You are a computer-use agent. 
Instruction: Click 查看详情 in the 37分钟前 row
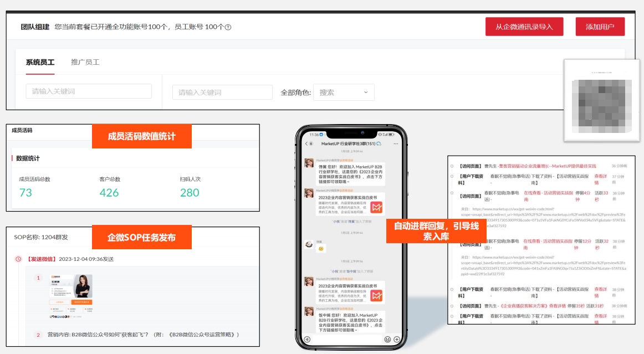click(x=600, y=179)
